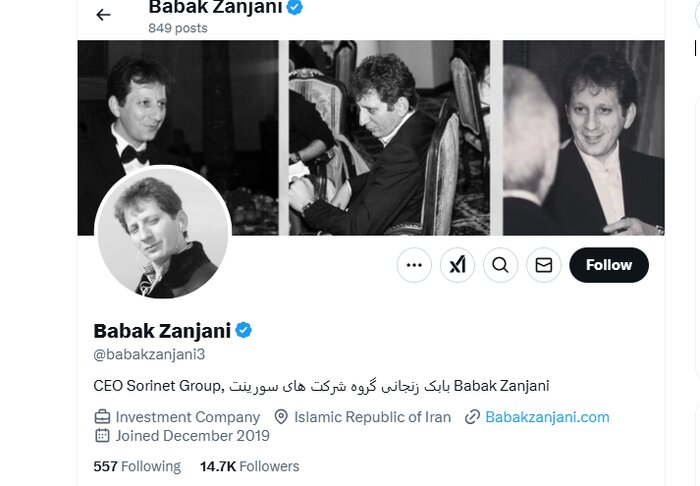Click the briefcase Investment Company icon

[102, 417]
